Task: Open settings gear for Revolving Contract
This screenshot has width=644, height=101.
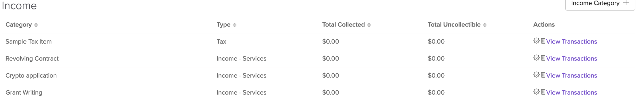Action: click(536, 58)
